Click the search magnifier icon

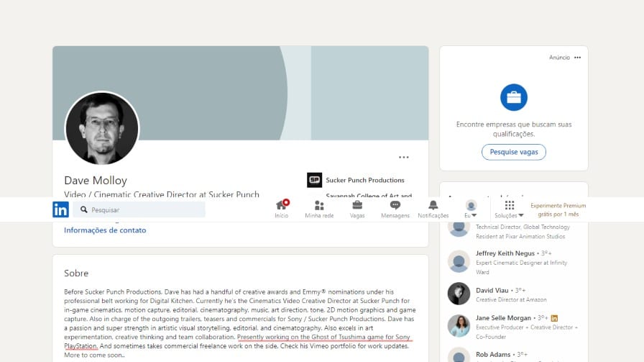84,210
